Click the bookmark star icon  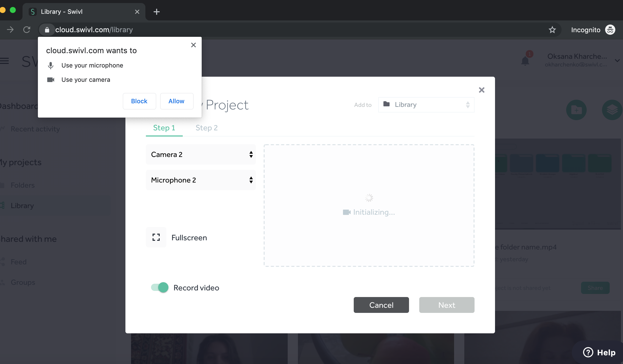coord(552,30)
